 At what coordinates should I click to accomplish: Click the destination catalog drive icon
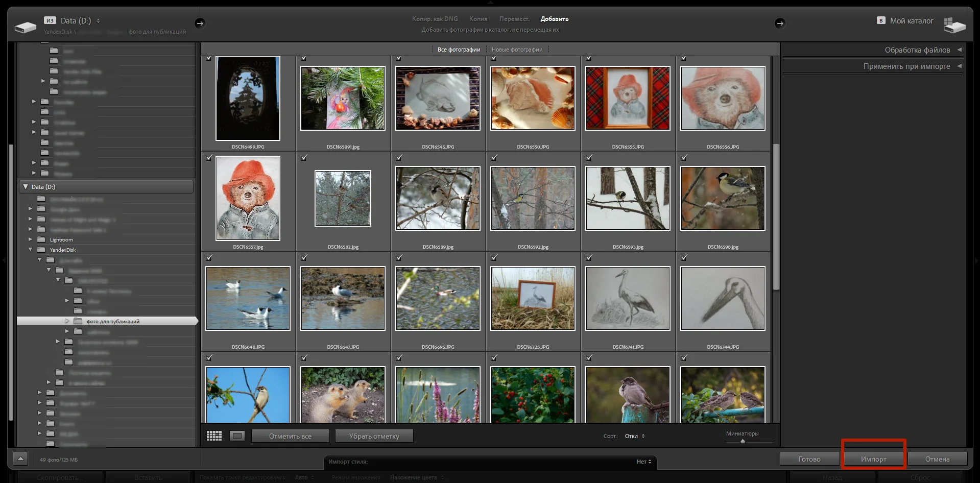click(x=954, y=25)
